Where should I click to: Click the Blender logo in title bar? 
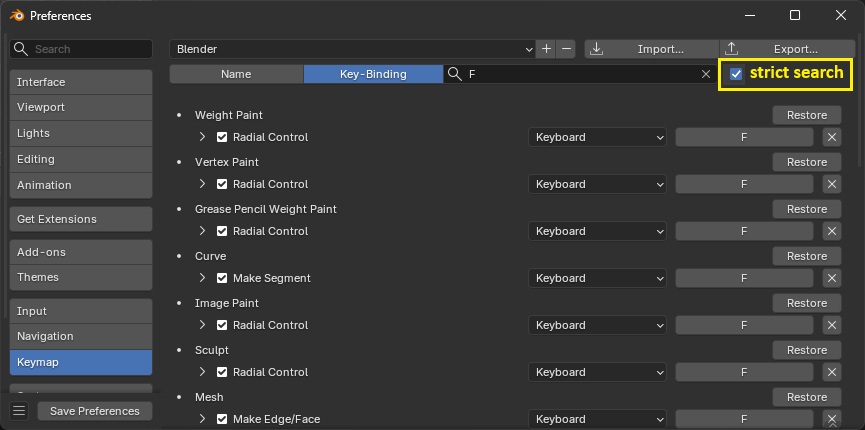(x=17, y=15)
